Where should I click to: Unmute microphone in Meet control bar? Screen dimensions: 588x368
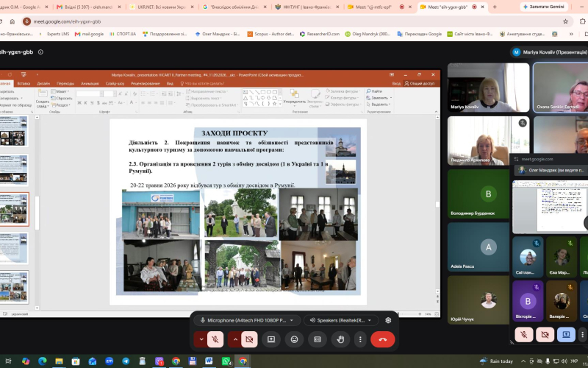[215, 339]
